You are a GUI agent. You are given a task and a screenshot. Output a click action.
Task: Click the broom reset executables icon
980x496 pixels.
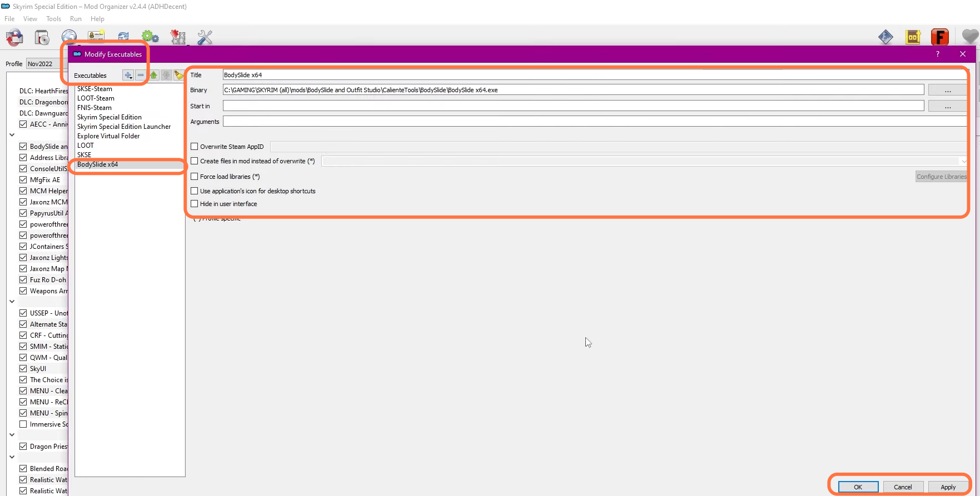tap(178, 75)
